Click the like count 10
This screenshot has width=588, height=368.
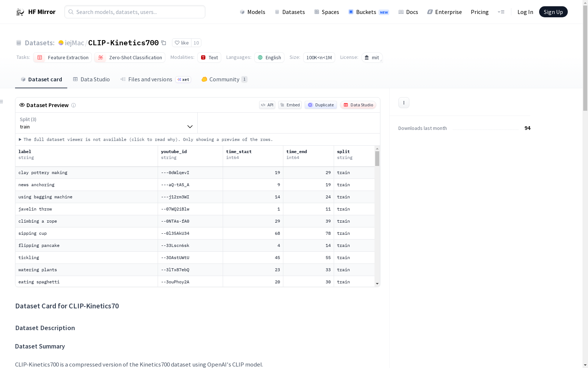196,43
